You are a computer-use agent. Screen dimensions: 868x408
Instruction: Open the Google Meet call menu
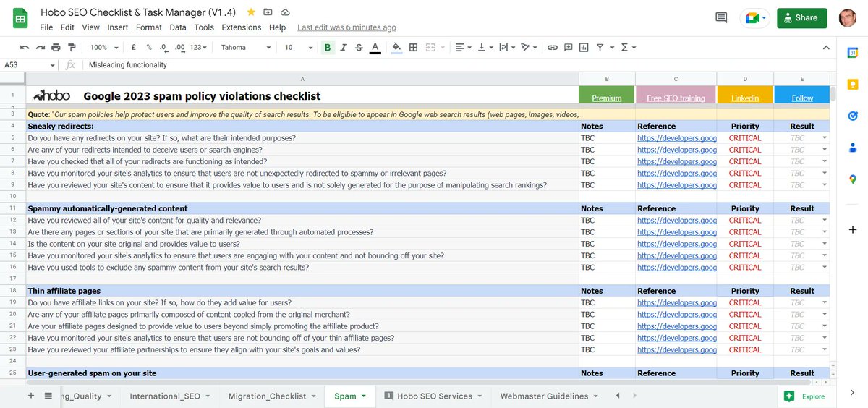(754, 18)
